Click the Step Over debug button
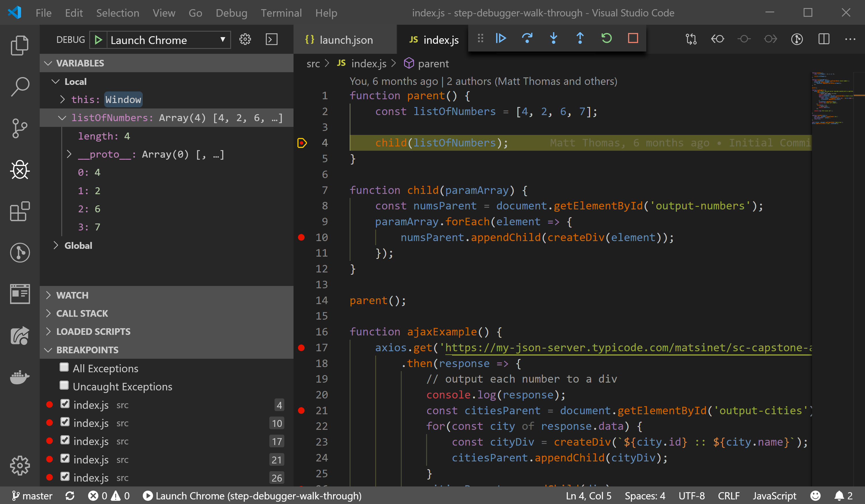 tap(527, 38)
